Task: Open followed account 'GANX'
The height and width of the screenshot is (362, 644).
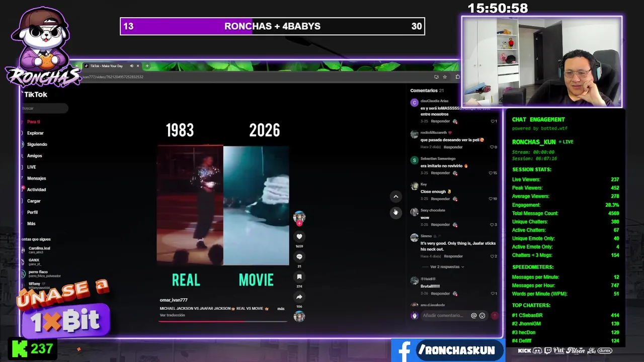Action: pos(34,262)
